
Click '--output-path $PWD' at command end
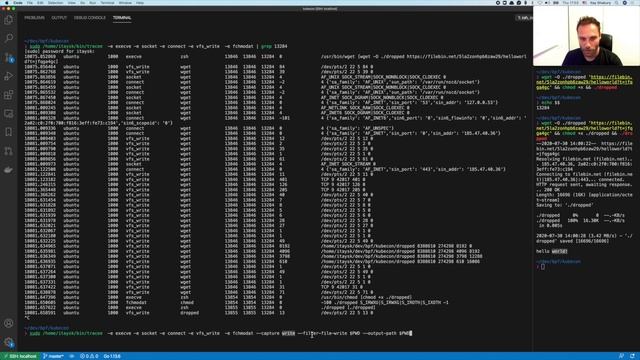[x=386, y=333]
